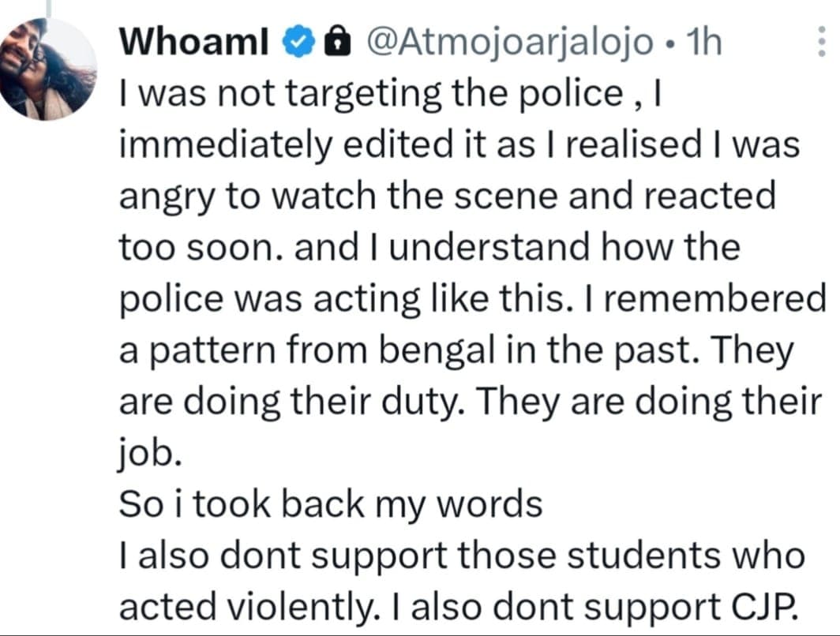Tap "too soon. and I understand how the"
The width and height of the screenshot is (840, 636).
click(429, 248)
